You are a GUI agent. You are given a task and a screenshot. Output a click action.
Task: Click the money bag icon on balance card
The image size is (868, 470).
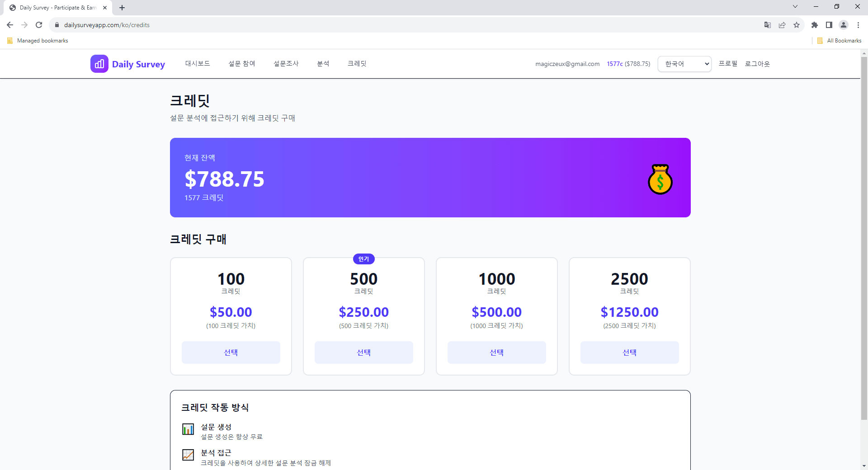(x=660, y=179)
